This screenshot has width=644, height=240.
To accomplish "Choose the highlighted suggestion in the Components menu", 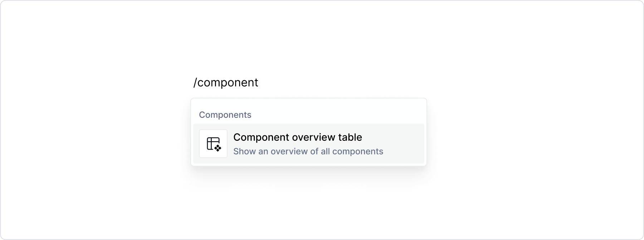I will tap(308, 143).
